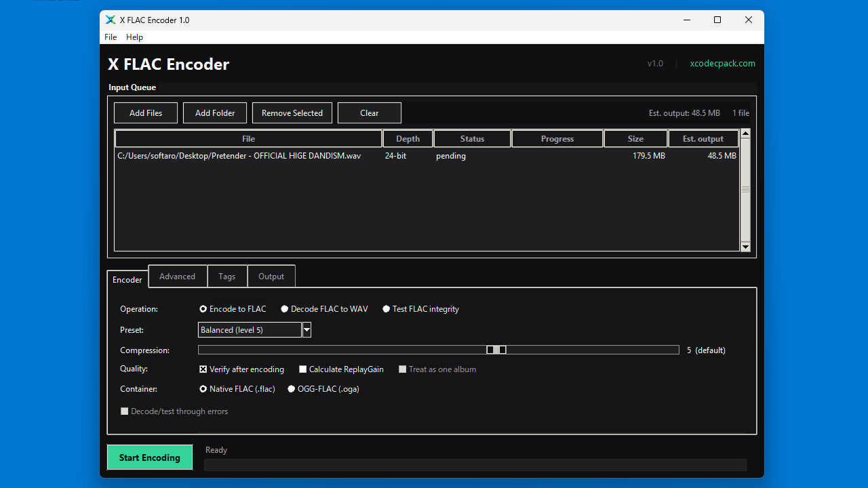The height and width of the screenshot is (488, 868).
Task: Select the Pretender wav file row
Action: 427,156
